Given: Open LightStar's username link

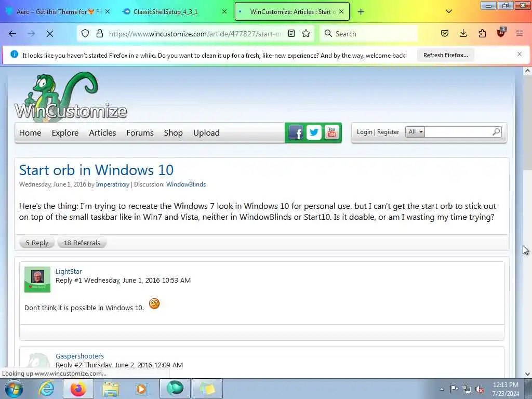Looking at the screenshot, I should coord(69,271).
